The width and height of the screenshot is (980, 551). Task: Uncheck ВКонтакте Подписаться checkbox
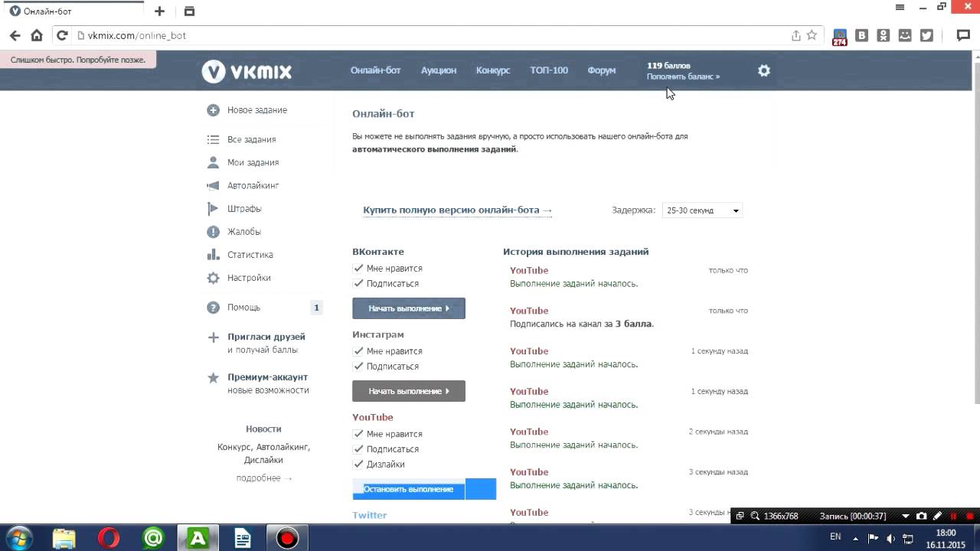pyautogui.click(x=358, y=284)
